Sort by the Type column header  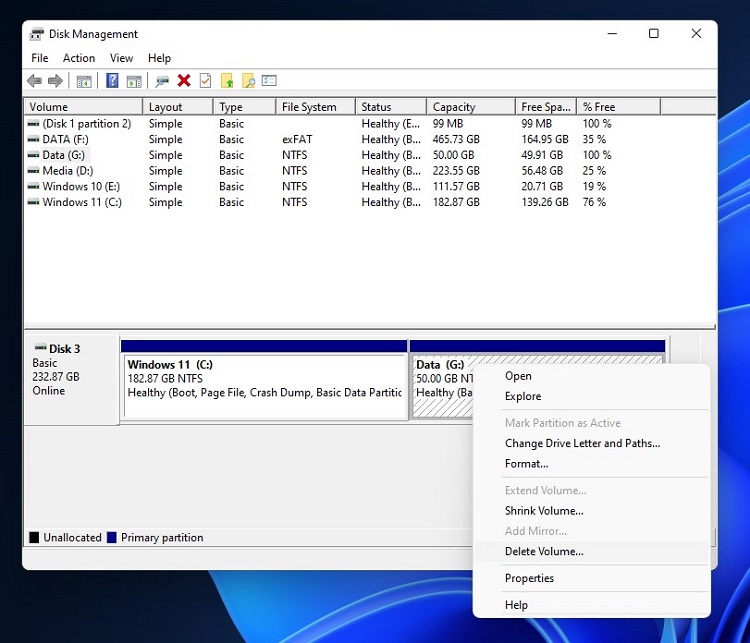[244, 107]
